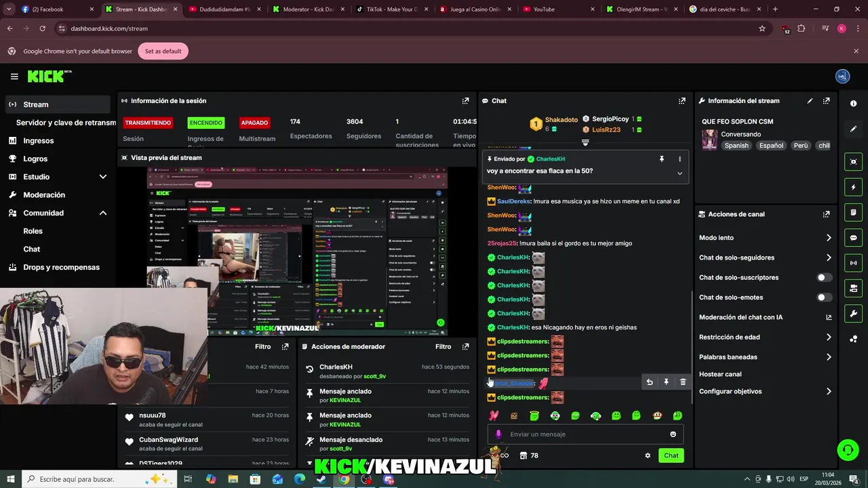Reply to the highlighted chat message
868x488 pixels.
(x=650, y=382)
